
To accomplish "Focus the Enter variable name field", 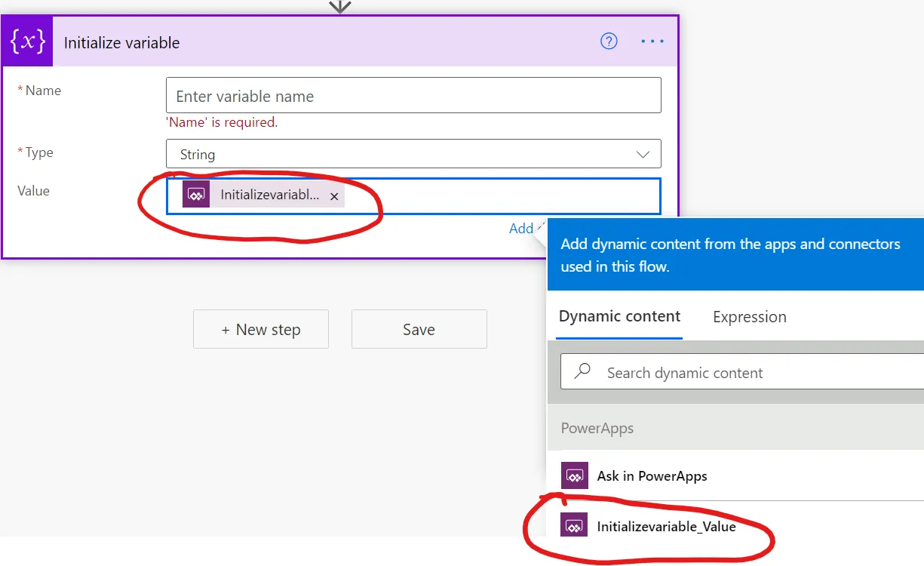I will [413, 96].
